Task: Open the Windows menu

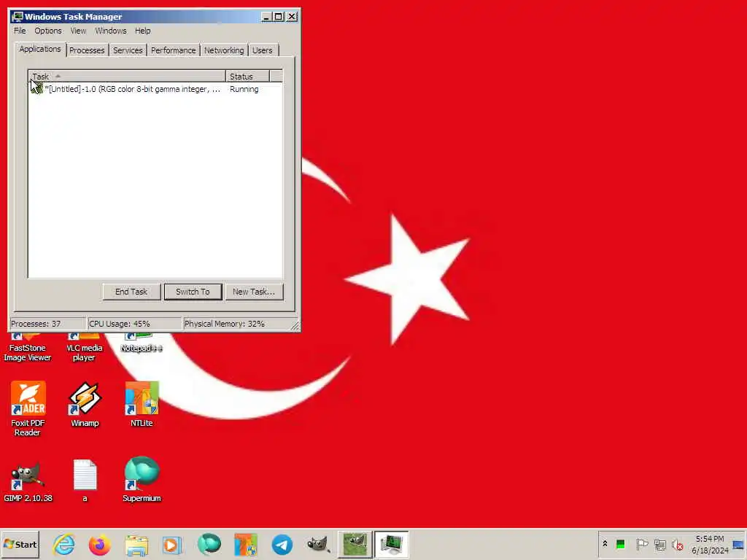Action: pyautogui.click(x=111, y=31)
